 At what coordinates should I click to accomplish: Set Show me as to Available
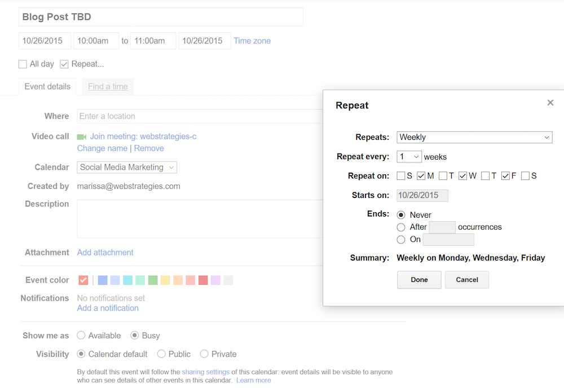point(81,336)
